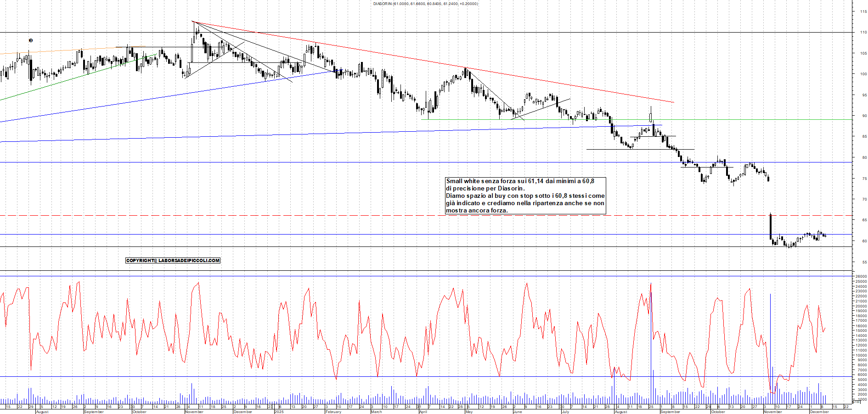This screenshot has height=414, width=868.
Task: Open the LABORSADEIPICCOLI.COM copyright label
Action: pyautogui.click(x=173, y=260)
